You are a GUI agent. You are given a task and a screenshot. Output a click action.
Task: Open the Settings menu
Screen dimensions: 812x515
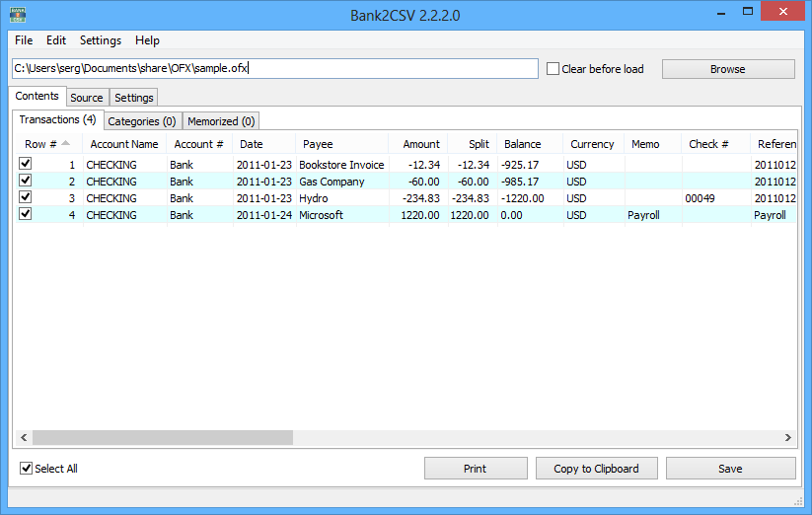tap(101, 40)
